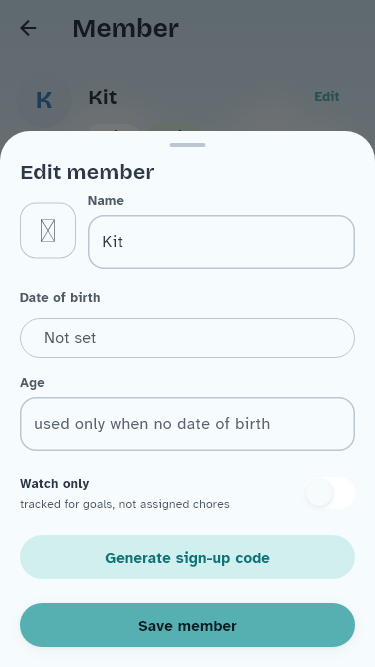
Task: Toggle the Watch only switch
Action: coord(330,493)
